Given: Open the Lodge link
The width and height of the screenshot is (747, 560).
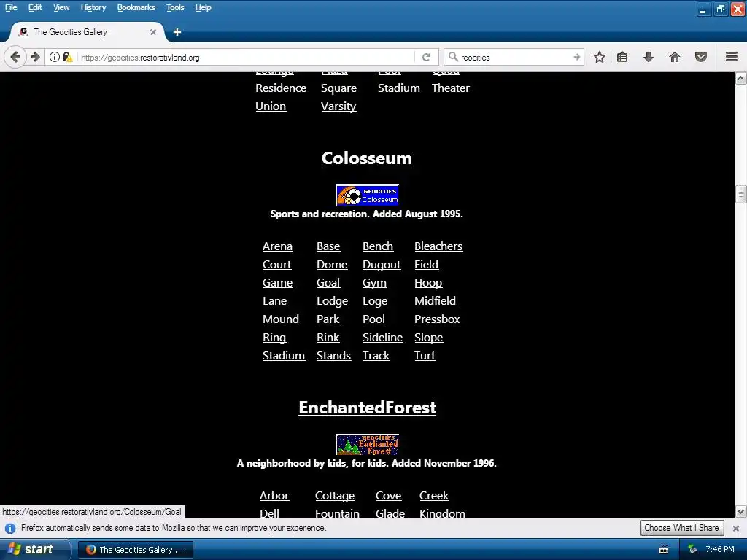Looking at the screenshot, I should pyautogui.click(x=332, y=301).
